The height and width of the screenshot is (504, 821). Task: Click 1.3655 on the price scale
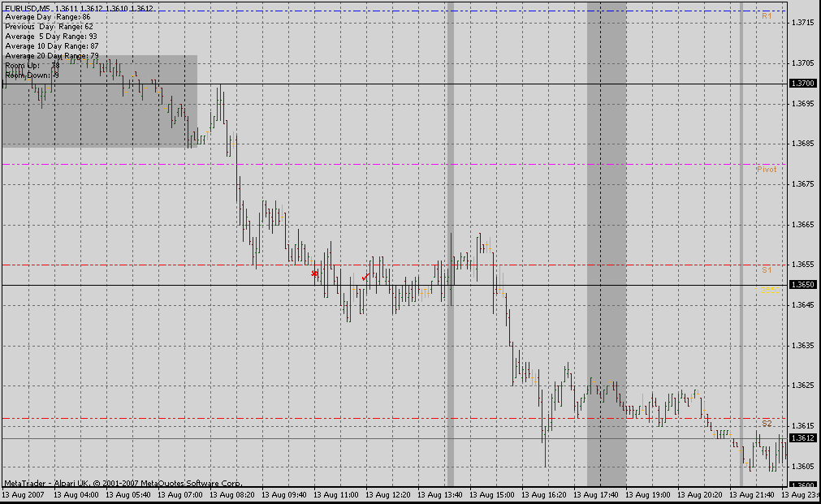(803, 265)
